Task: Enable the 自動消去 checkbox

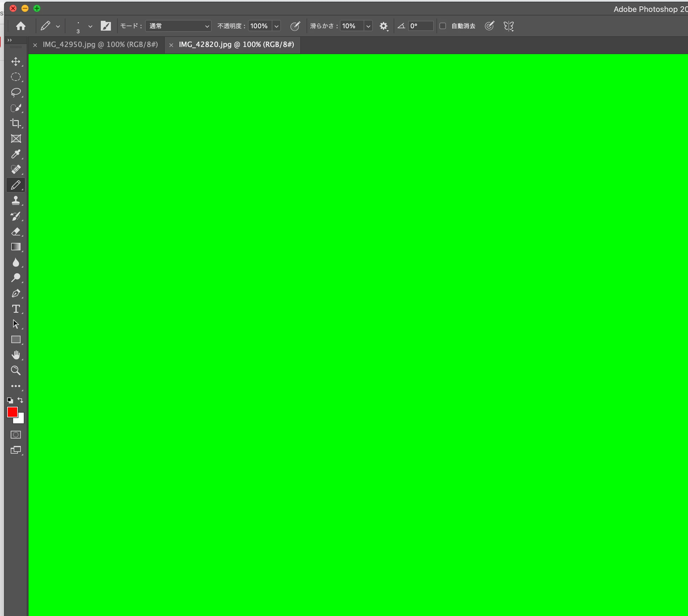Action: (443, 26)
